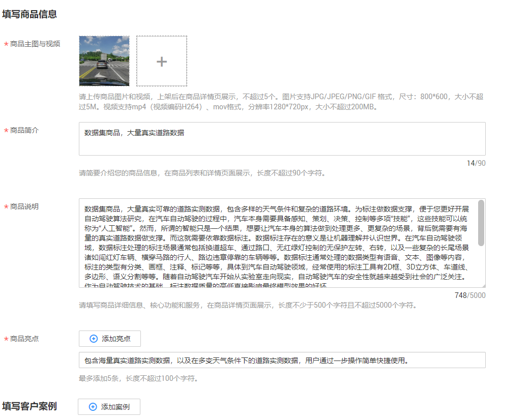This screenshot has width=530, height=420.
Task: Click the plus box to upload another image
Action: [x=162, y=61]
